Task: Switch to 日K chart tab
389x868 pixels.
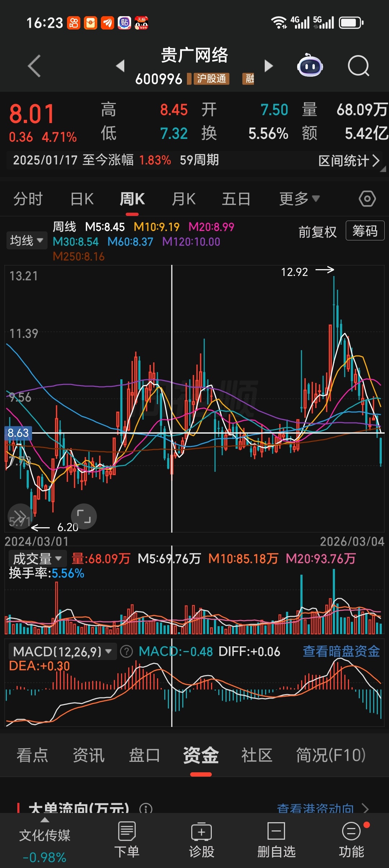Action: [82, 199]
